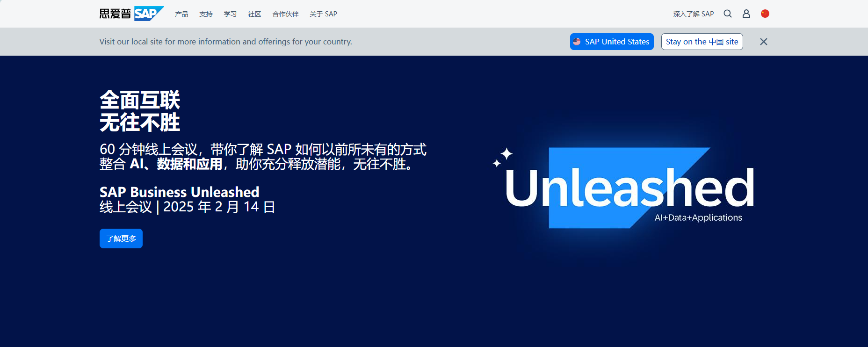This screenshot has width=868, height=347.
Task: Open the 产品 menu
Action: pyautogui.click(x=181, y=14)
